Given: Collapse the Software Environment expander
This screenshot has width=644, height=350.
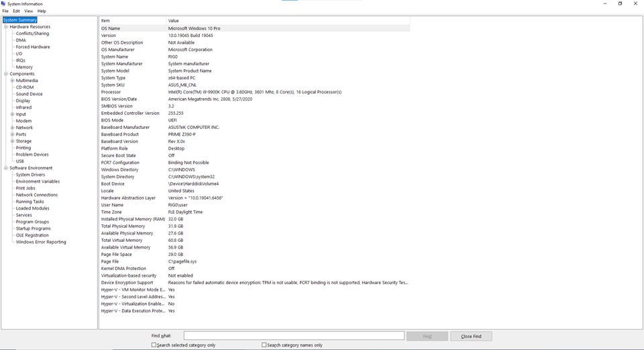Looking at the screenshot, I should (x=6, y=168).
